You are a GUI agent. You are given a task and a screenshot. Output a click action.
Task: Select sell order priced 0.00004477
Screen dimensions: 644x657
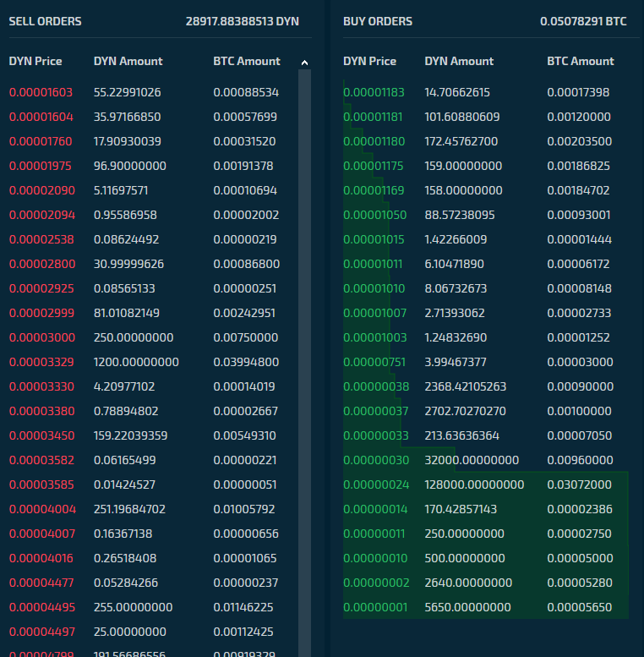click(x=154, y=583)
